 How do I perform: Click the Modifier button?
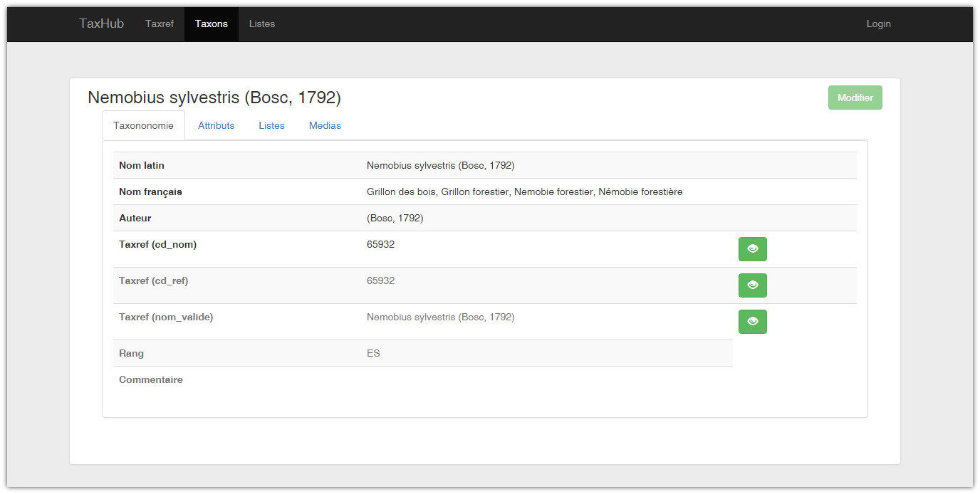(855, 98)
